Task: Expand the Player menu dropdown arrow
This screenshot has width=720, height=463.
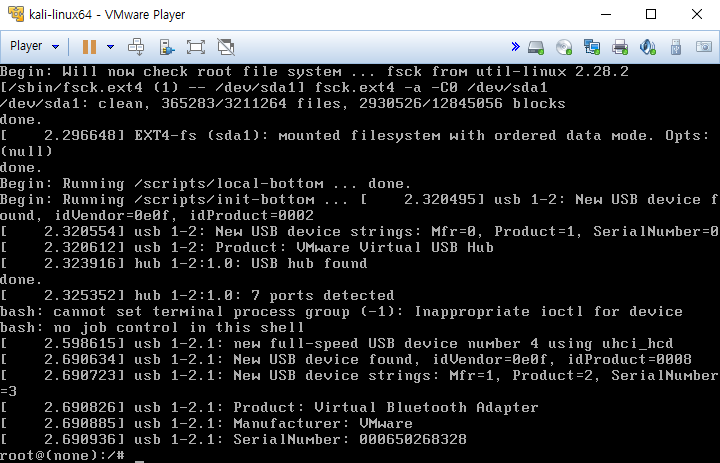Action: pos(56,47)
